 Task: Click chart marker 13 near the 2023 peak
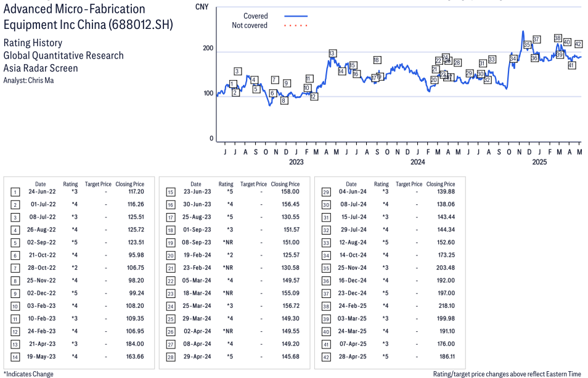pyautogui.click(x=332, y=53)
